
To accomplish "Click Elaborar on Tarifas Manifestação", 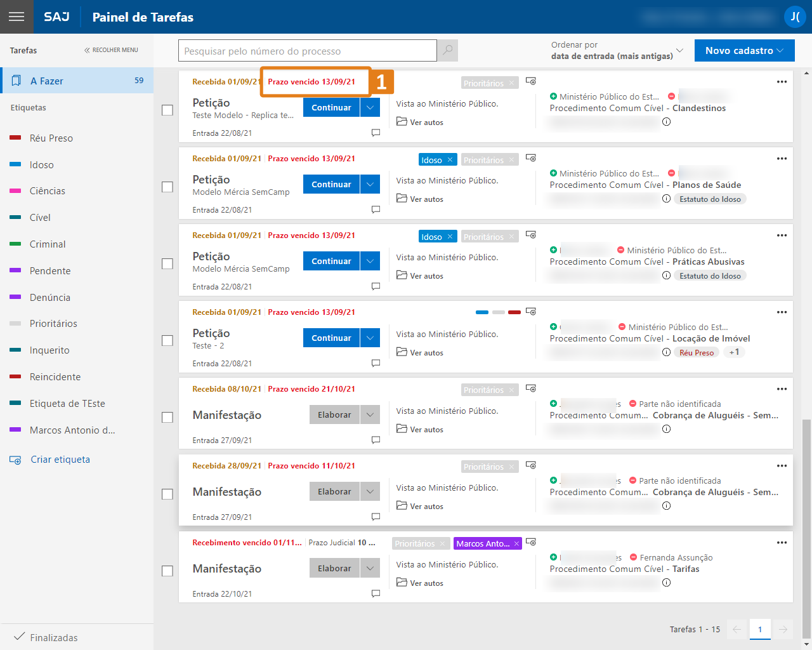I will 334,568.
